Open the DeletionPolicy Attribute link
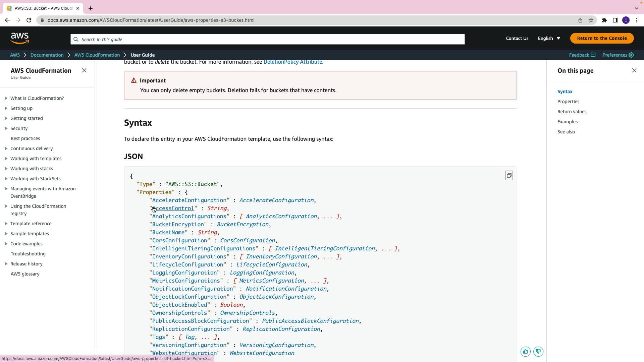The image size is (644, 362). 292,62
